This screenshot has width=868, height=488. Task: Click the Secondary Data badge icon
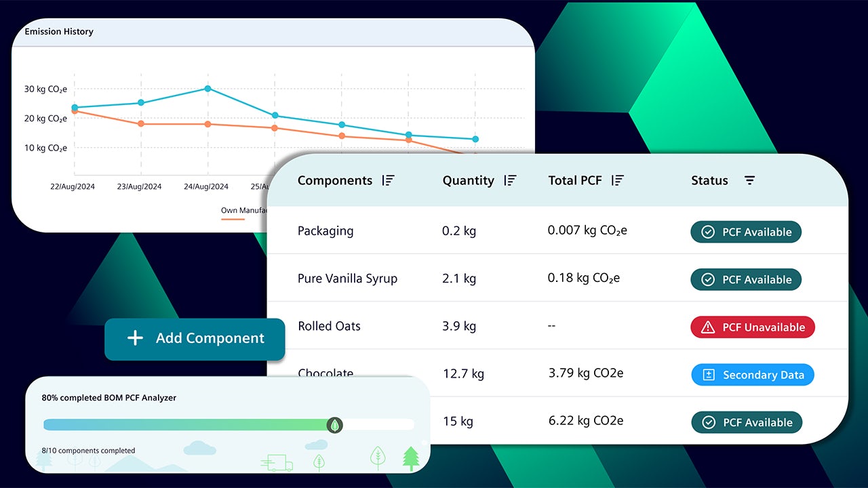(x=709, y=375)
